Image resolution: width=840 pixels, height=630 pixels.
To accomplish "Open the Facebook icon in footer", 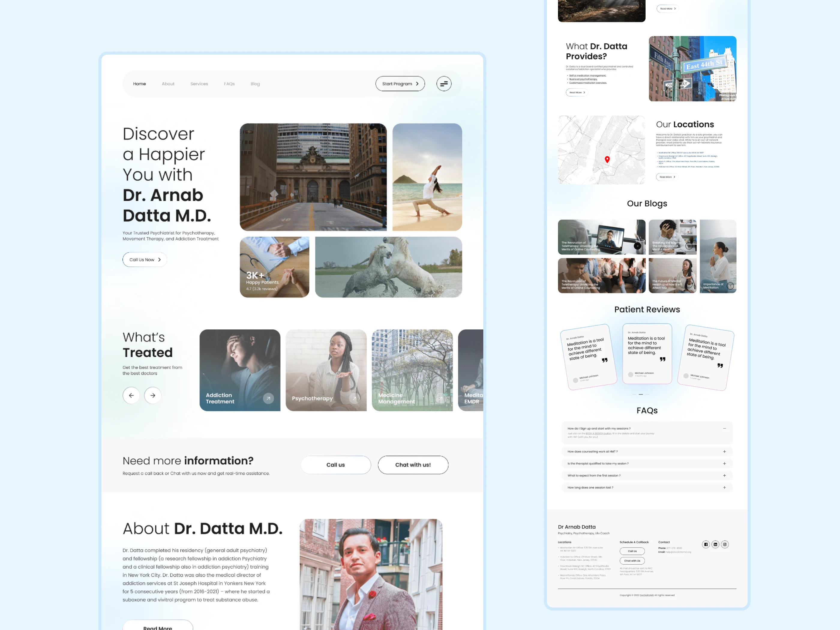I will click(x=706, y=544).
